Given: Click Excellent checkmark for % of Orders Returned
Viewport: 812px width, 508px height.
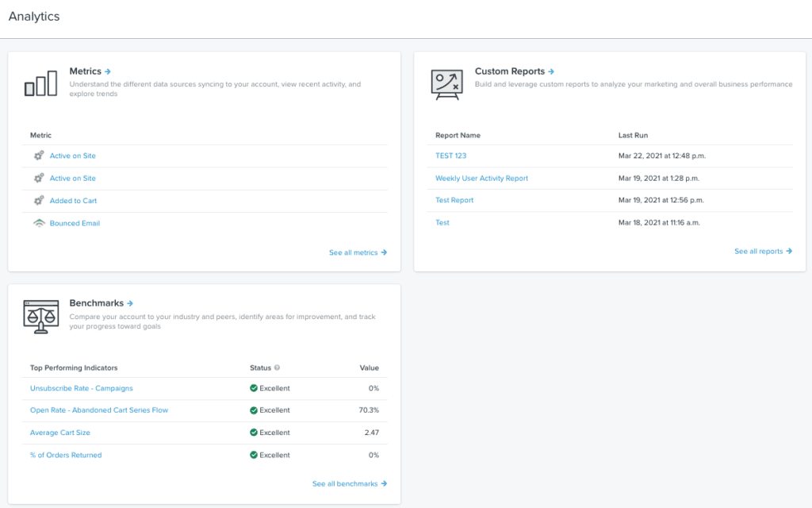Looking at the screenshot, I should [254, 455].
